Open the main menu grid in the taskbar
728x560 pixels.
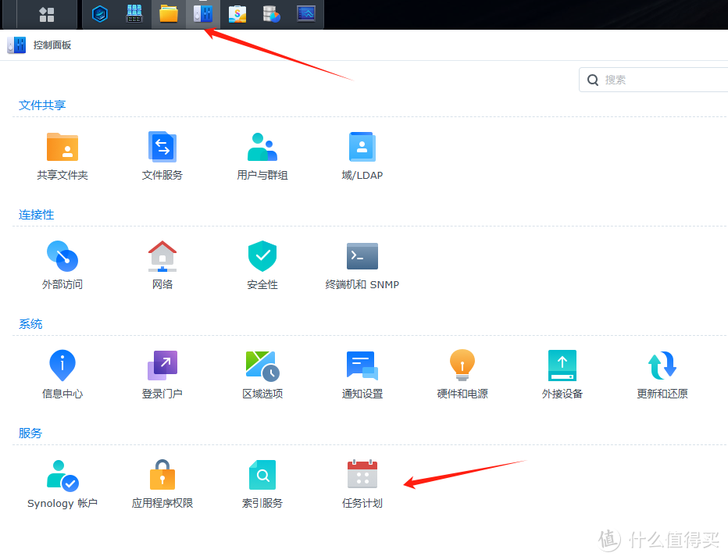click(x=46, y=14)
